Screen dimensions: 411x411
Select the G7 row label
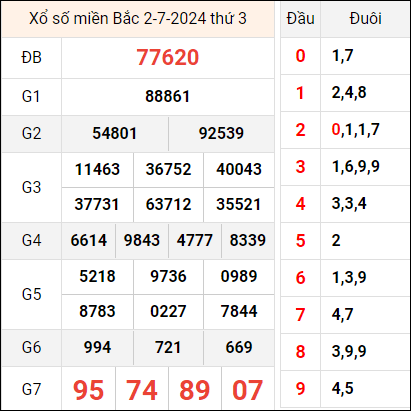click(x=31, y=389)
